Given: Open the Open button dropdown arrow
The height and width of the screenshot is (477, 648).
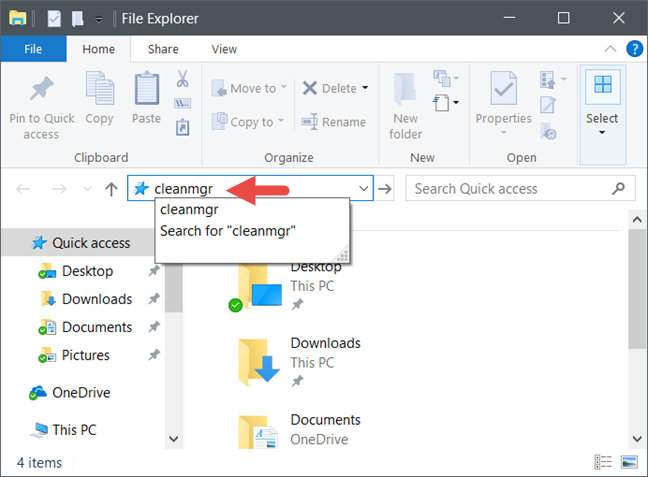Looking at the screenshot, I should pos(564,79).
